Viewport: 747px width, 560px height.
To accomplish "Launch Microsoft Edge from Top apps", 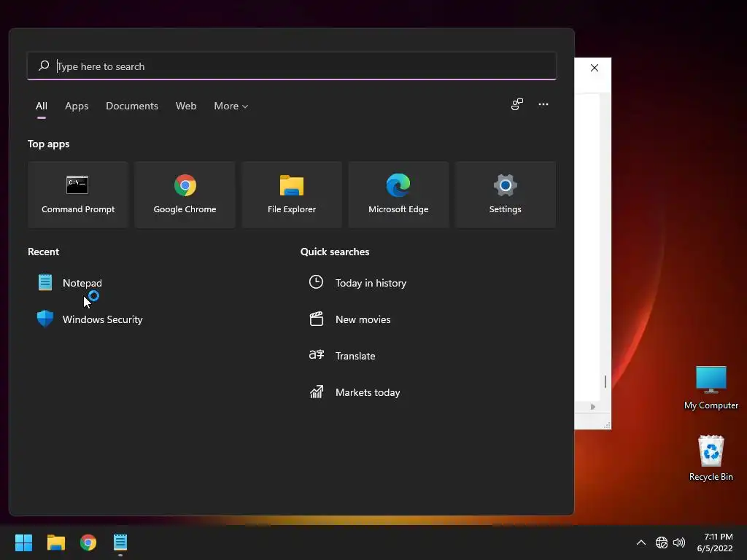I will 398,195.
